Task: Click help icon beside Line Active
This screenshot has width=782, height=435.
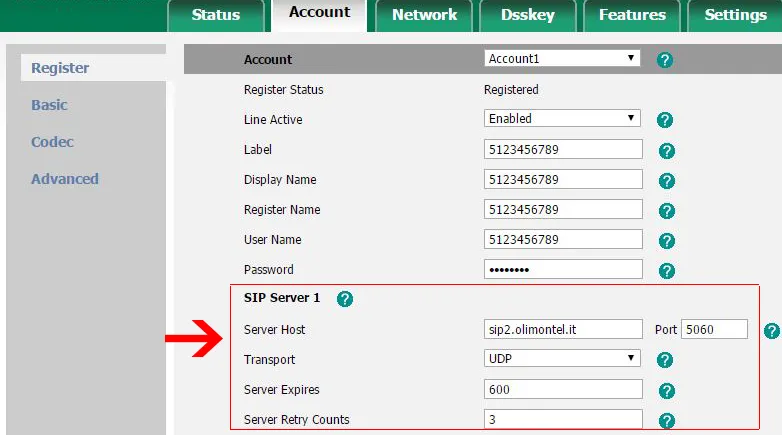Action: [665, 120]
